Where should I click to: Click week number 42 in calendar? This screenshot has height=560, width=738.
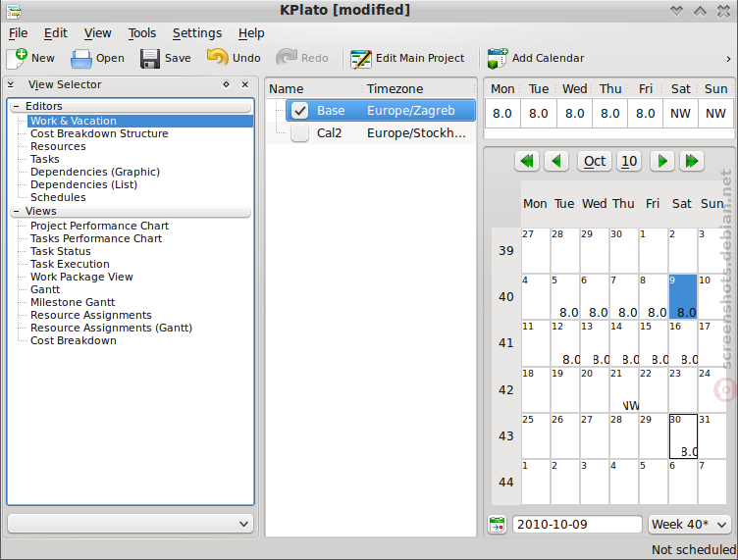coord(506,389)
